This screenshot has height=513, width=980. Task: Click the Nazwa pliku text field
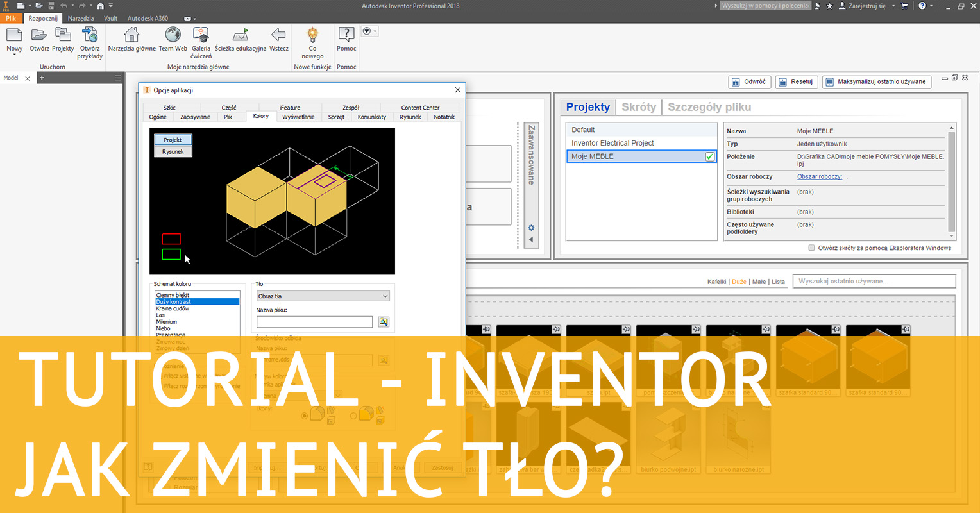point(314,322)
